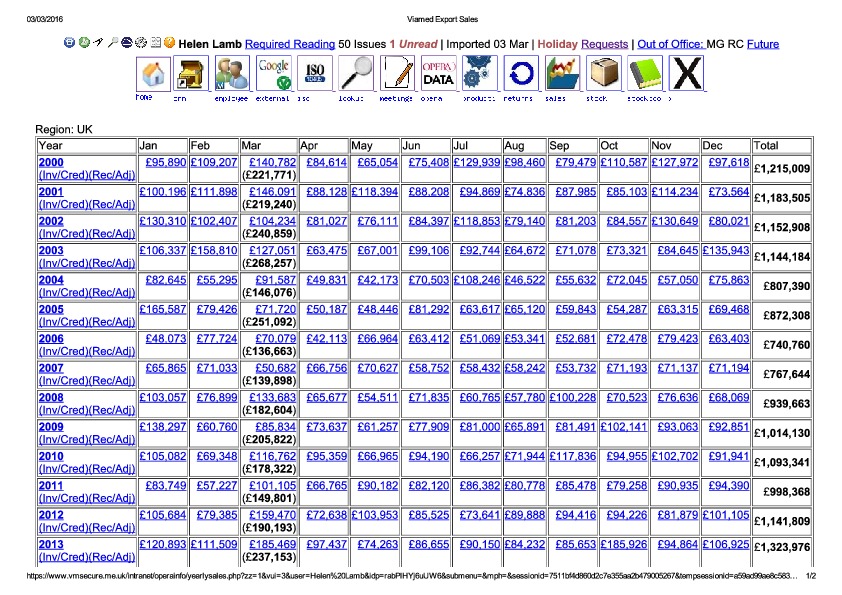Click the returns circular arrow icon
The height and width of the screenshot is (595, 842).
click(520, 74)
